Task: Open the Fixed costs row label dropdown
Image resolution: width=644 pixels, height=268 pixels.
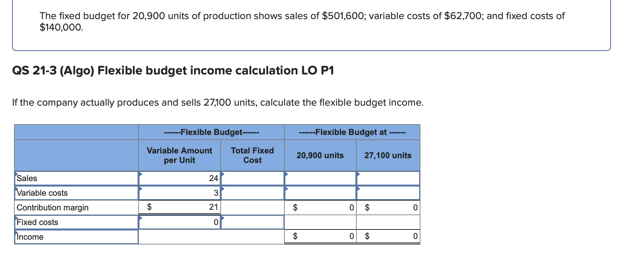Action: tap(76, 222)
